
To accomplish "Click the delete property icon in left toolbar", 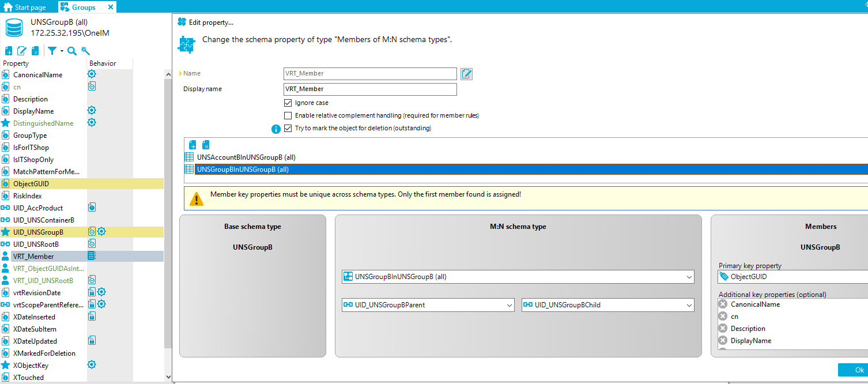I will (x=35, y=51).
